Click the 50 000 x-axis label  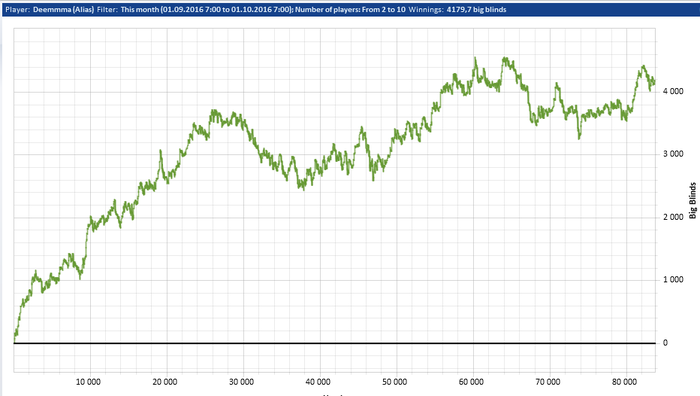395,382
